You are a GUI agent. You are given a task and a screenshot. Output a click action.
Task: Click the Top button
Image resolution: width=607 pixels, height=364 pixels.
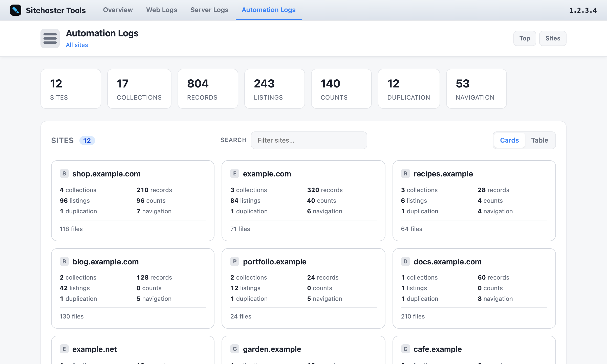(525, 38)
